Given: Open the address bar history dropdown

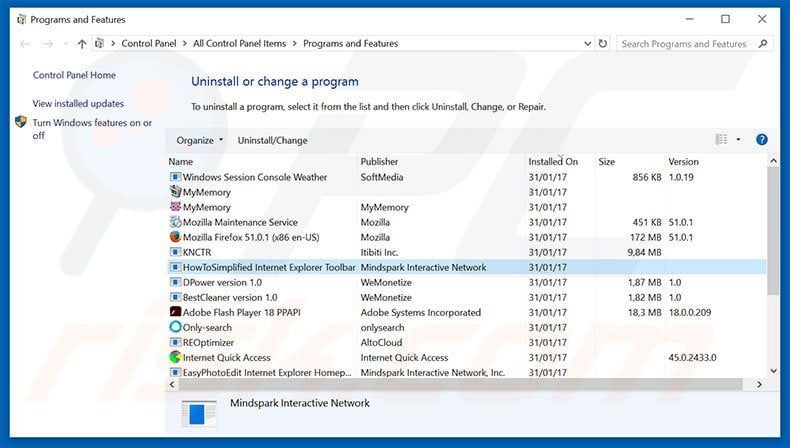Looking at the screenshot, I should 587,43.
